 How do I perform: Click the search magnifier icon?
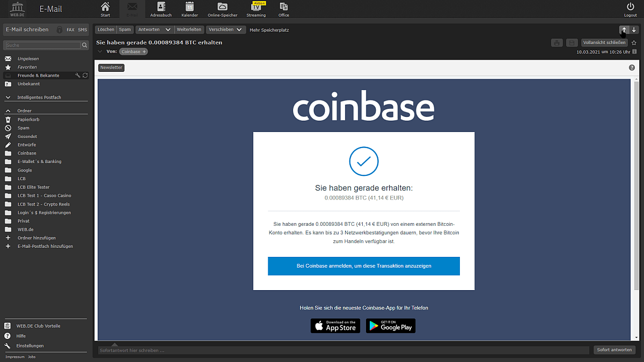[x=84, y=46]
